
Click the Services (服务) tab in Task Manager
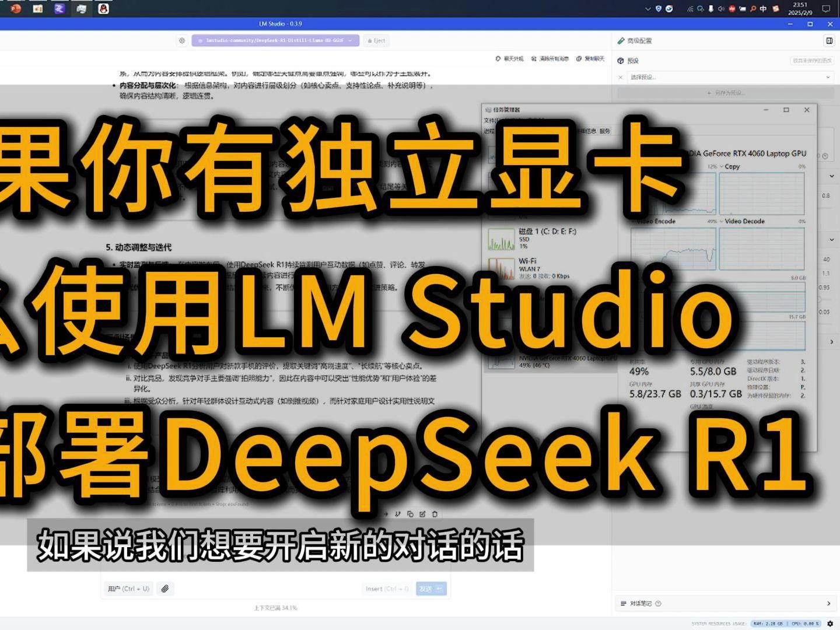coord(605,131)
